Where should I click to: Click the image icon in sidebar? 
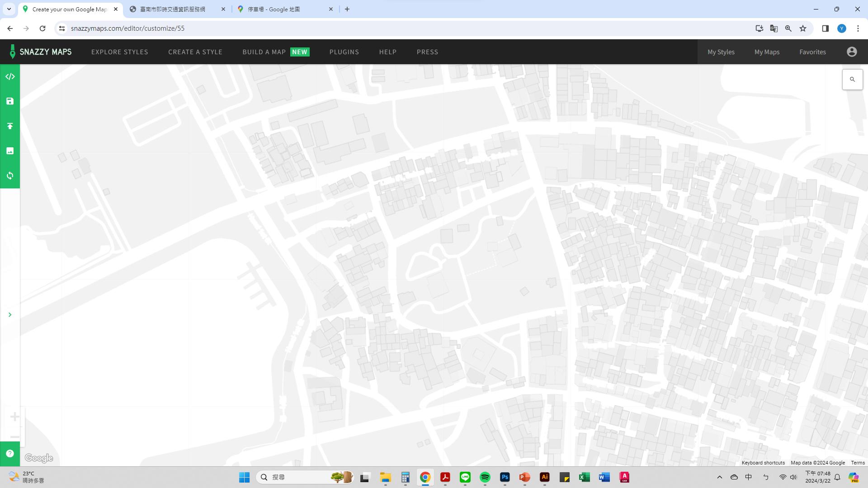tap(10, 151)
